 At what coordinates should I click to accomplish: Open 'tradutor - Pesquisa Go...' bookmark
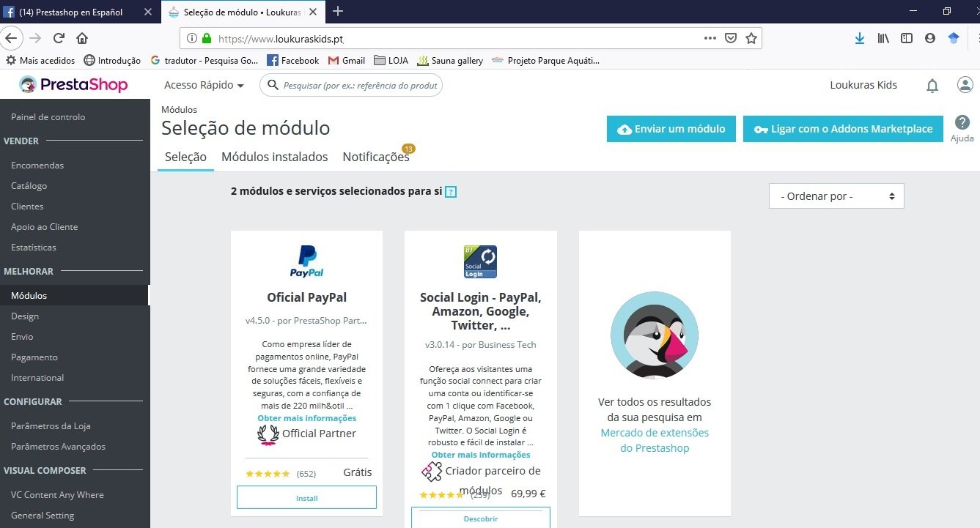point(205,61)
